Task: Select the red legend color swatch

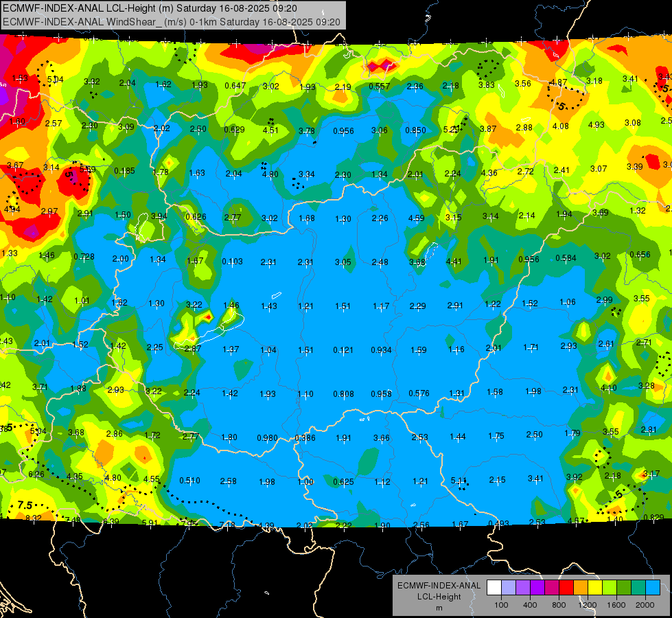Action: [566, 588]
